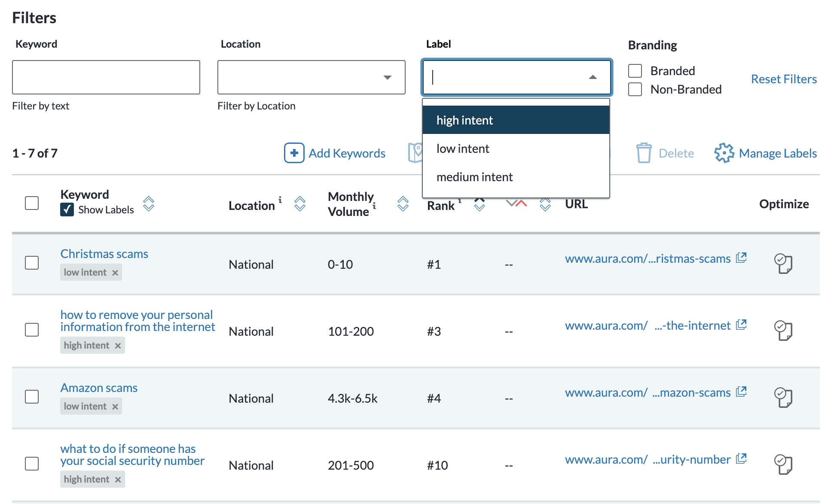
Task: Open the Location filter dropdown
Action: pyautogui.click(x=388, y=77)
